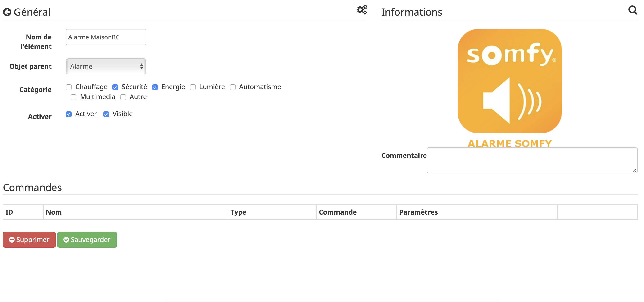Viewport: 644px width, 302px height.
Task: Click the Somfy alarm logo image
Action: [509, 81]
